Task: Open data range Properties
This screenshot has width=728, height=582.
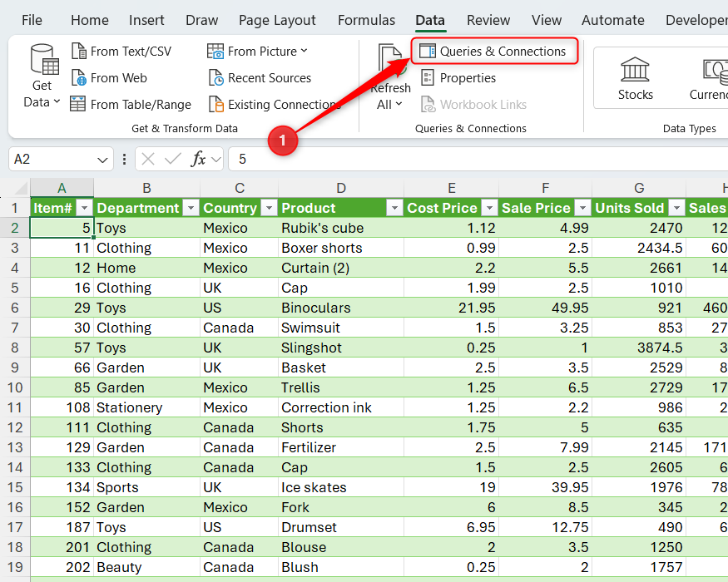Action: pyautogui.click(x=458, y=78)
